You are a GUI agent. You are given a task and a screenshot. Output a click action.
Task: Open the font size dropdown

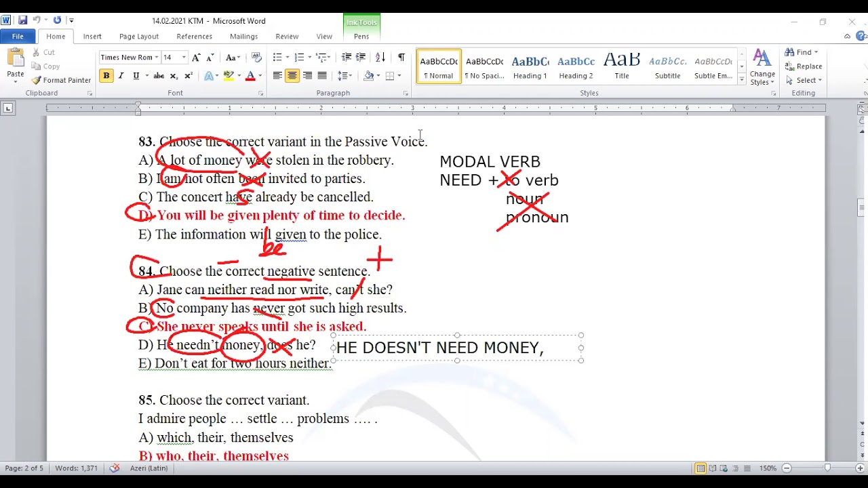click(x=184, y=58)
